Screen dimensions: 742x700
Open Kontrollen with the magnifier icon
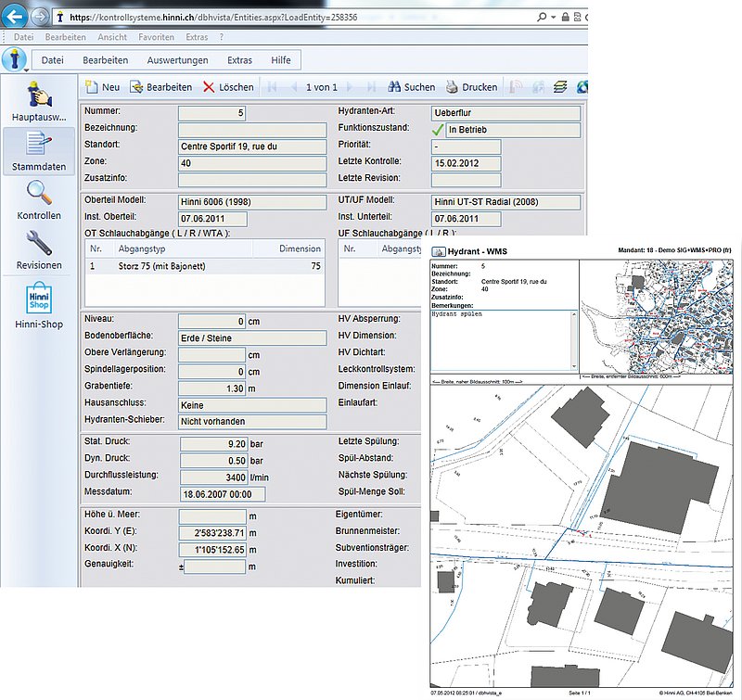click(x=39, y=200)
